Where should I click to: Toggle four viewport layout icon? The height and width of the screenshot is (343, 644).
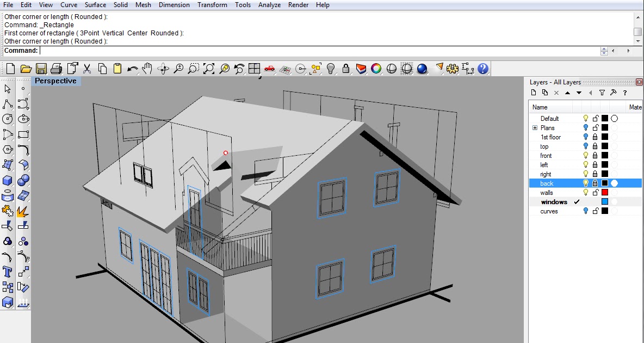(x=254, y=68)
